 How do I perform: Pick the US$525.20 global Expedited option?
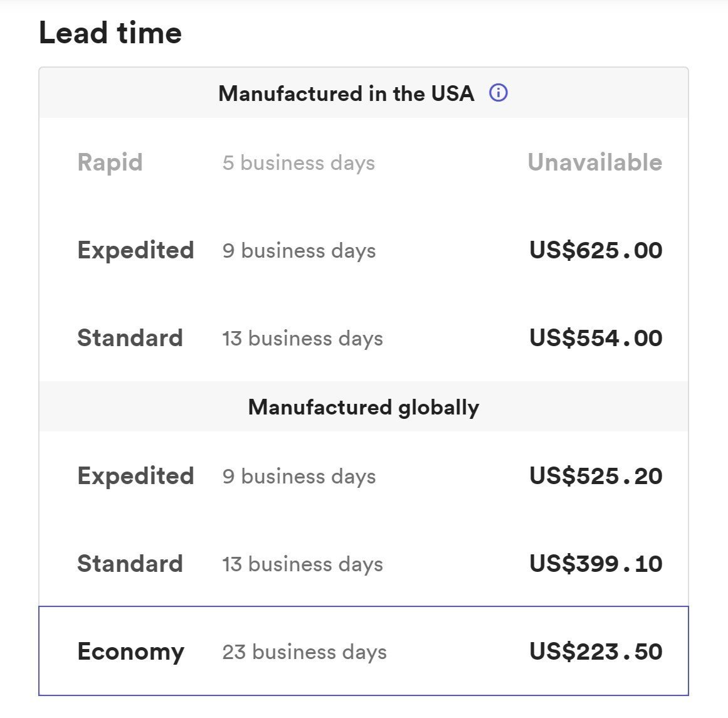pyautogui.click(x=364, y=476)
